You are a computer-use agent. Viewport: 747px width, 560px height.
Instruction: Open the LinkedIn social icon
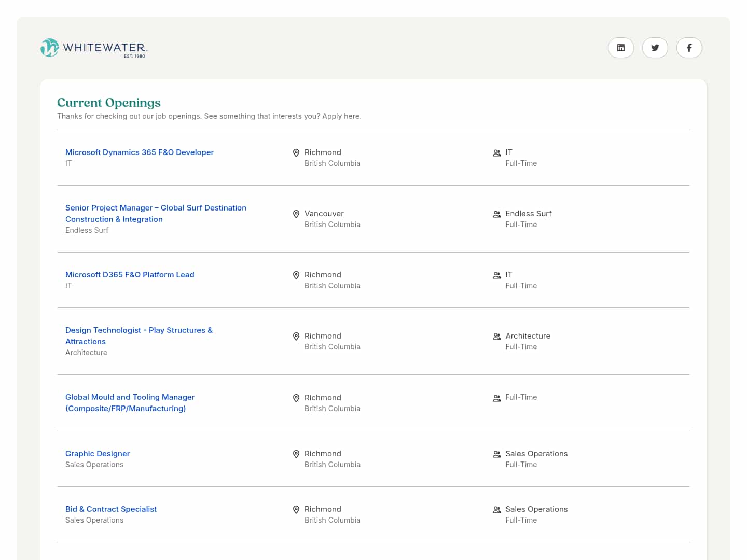[x=621, y=48]
